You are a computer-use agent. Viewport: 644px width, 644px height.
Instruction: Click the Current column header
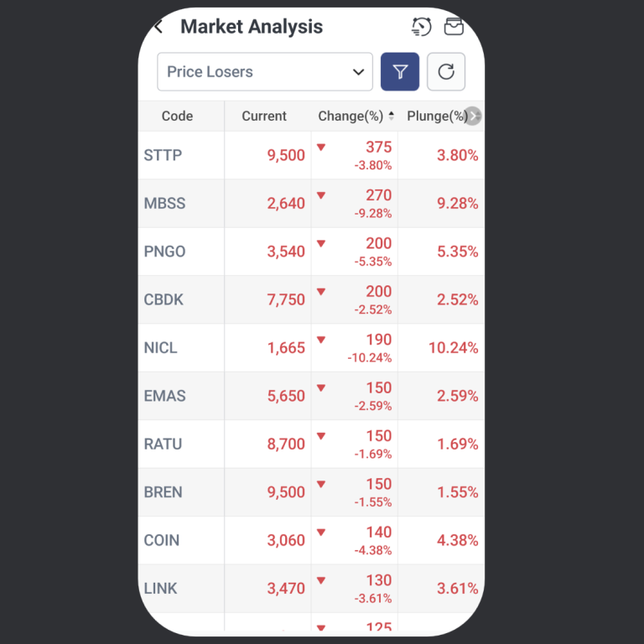point(264,117)
